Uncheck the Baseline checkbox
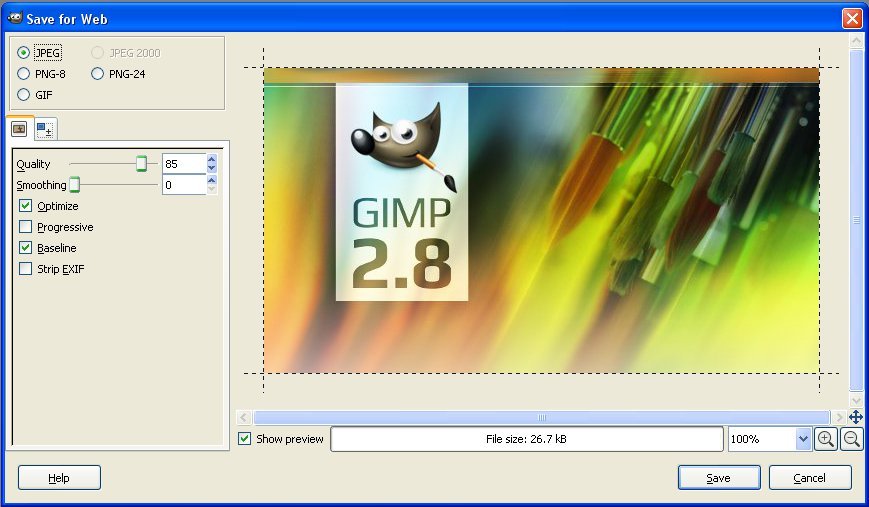Viewport: 869px width, 507px height. 25,248
